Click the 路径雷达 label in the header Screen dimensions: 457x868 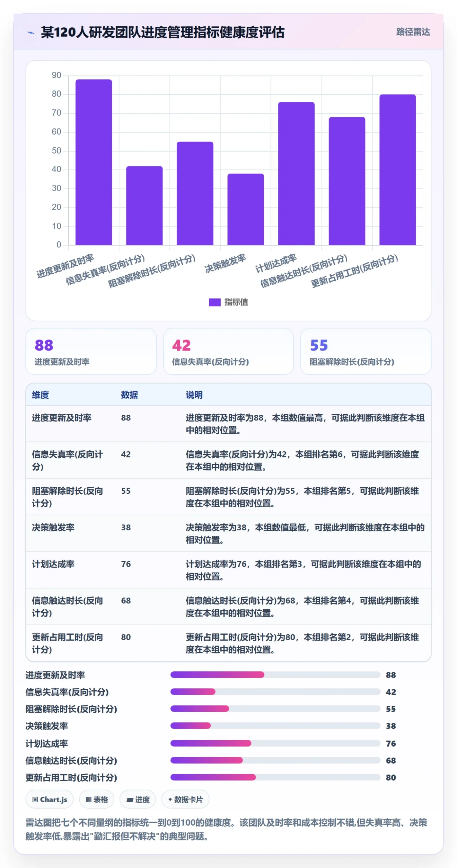tap(413, 32)
